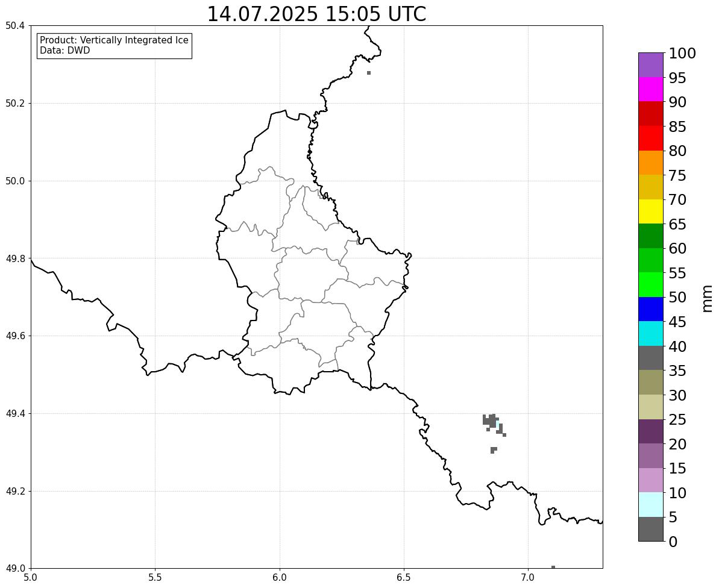
Task: Click the magenta 90-95 colorbar segment
Action: pyautogui.click(x=651, y=89)
